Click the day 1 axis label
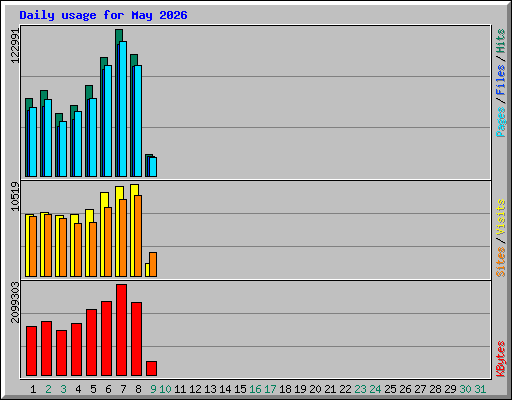Viewport: 512px width, 400px height. click(x=33, y=389)
